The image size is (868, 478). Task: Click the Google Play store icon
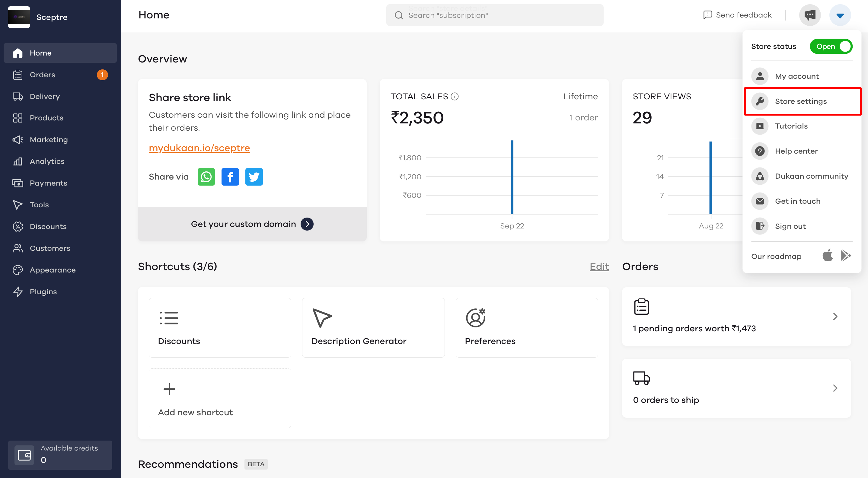(x=846, y=255)
